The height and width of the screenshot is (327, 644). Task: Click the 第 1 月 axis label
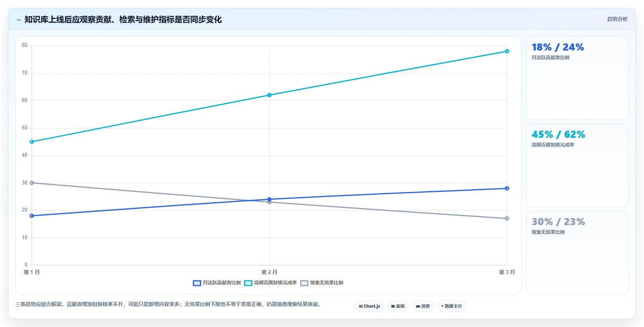pyautogui.click(x=32, y=272)
